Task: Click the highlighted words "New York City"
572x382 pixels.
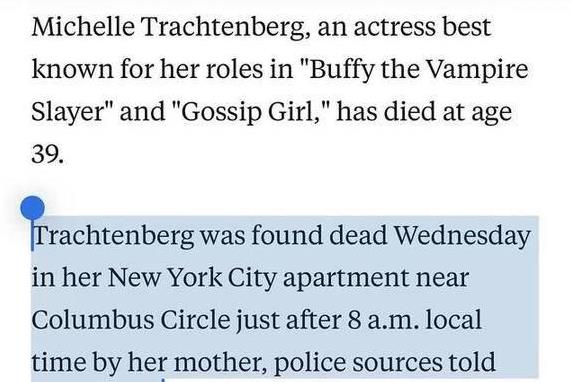Action: (x=191, y=278)
